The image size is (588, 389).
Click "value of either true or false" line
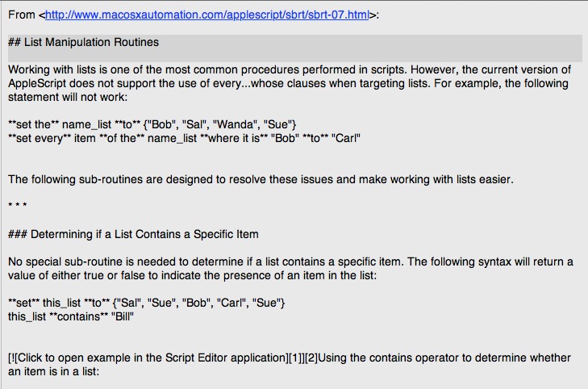click(193, 275)
